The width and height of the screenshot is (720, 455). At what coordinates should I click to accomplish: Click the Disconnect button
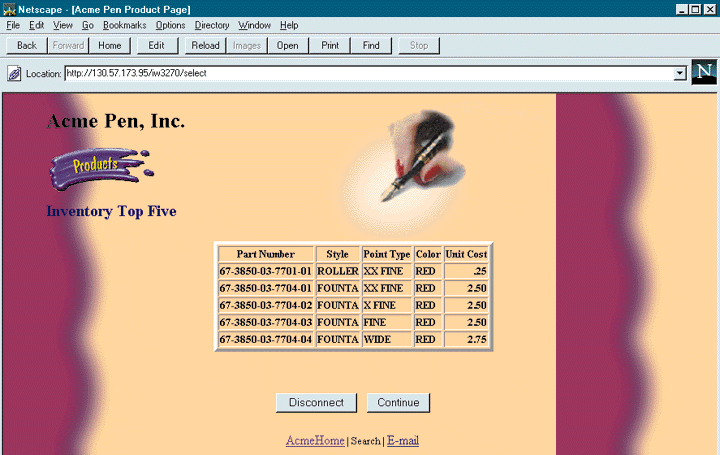pyautogui.click(x=316, y=403)
